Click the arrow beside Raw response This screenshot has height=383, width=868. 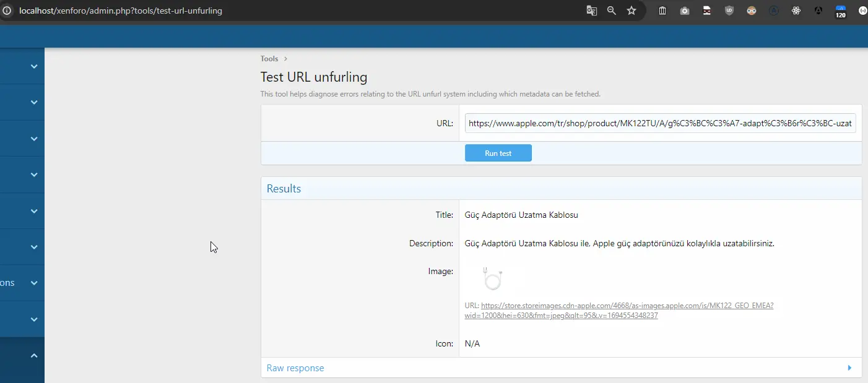[x=849, y=368]
